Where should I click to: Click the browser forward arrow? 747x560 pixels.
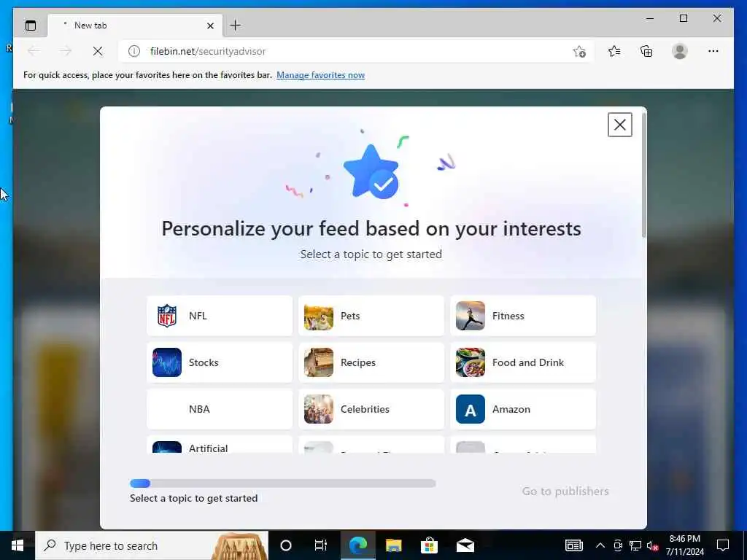pyautogui.click(x=65, y=51)
